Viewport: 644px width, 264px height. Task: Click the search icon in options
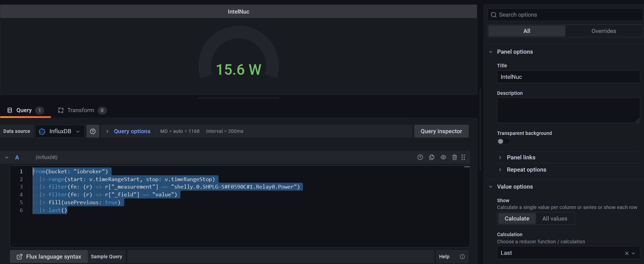(x=494, y=15)
